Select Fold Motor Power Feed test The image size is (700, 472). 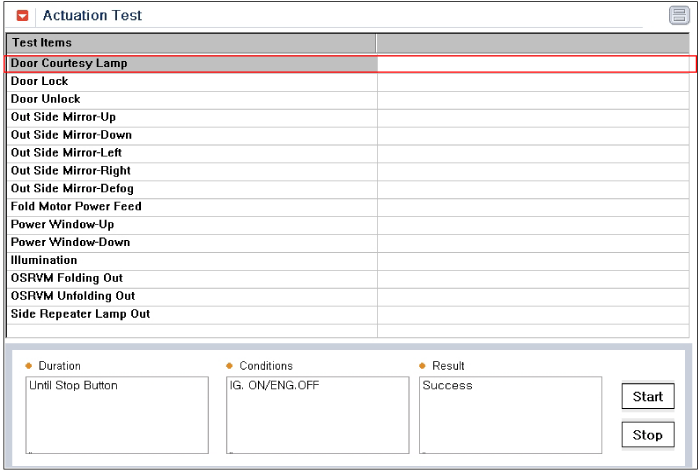click(348, 207)
